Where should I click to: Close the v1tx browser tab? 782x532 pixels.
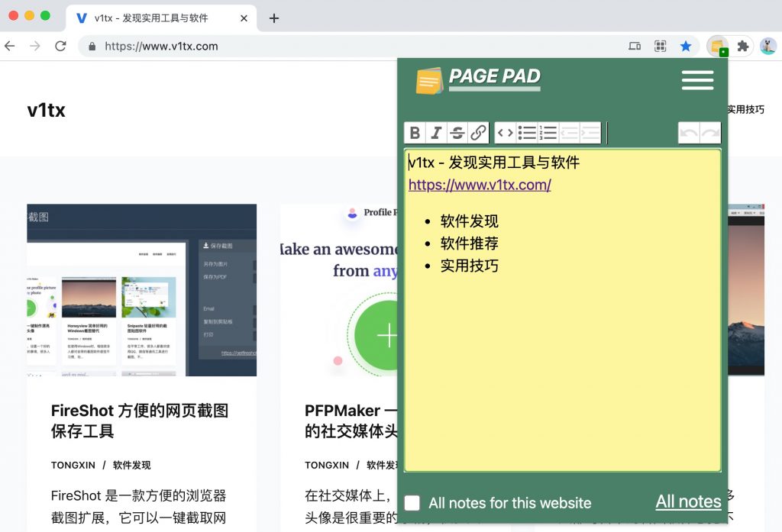(x=244, y=18)
